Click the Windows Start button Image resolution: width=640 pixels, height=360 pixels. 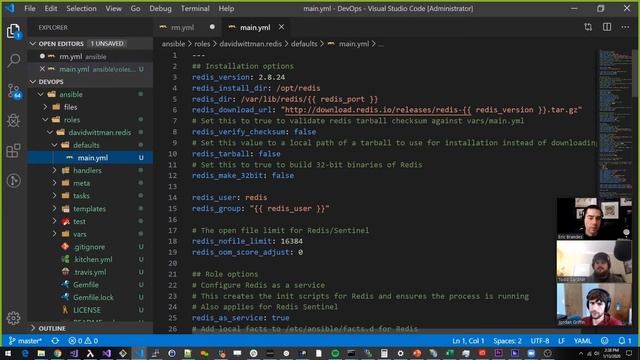8,353
